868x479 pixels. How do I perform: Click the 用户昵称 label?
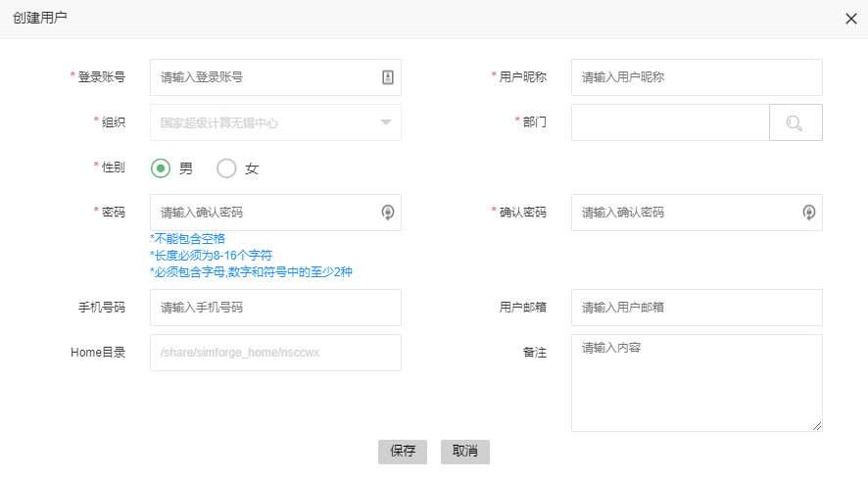click(522, 77)
